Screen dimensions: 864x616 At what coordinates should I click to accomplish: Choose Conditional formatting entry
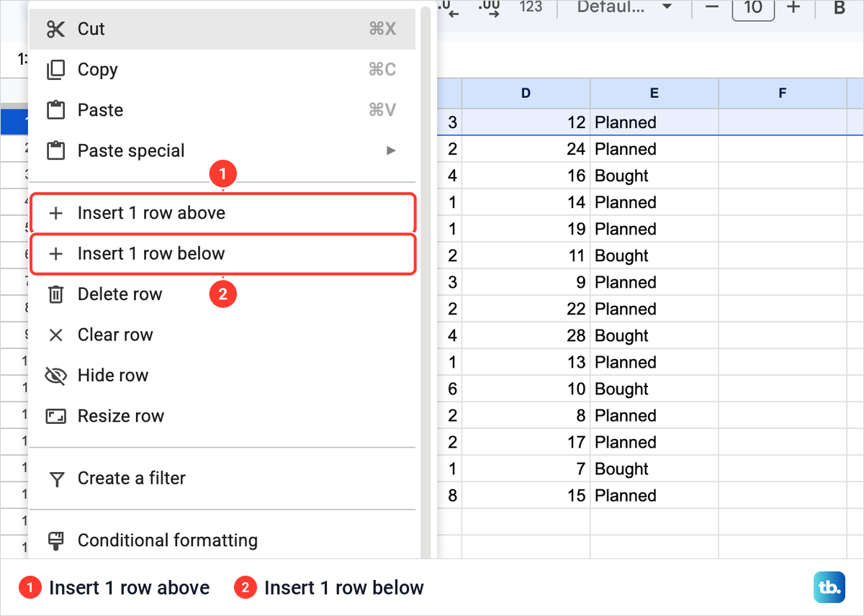click(222, 540)
